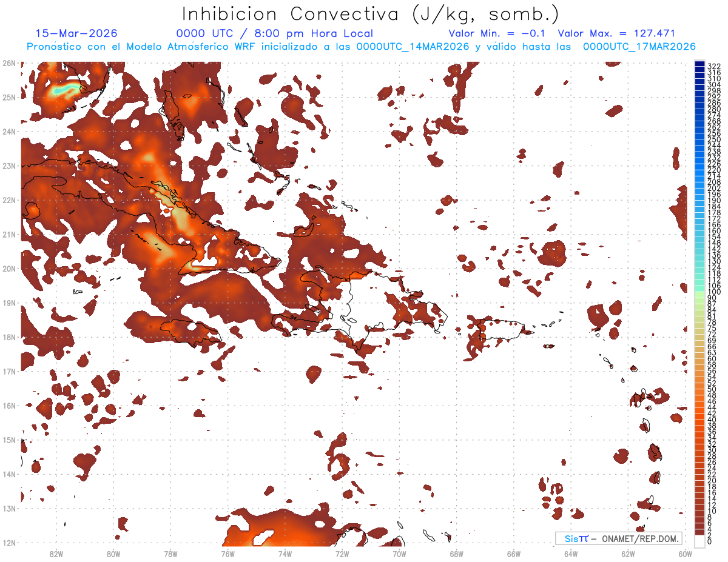This screenshot has width=728, height=562.
Task: Click the '78W' longitude label
Action: [170, 554]
